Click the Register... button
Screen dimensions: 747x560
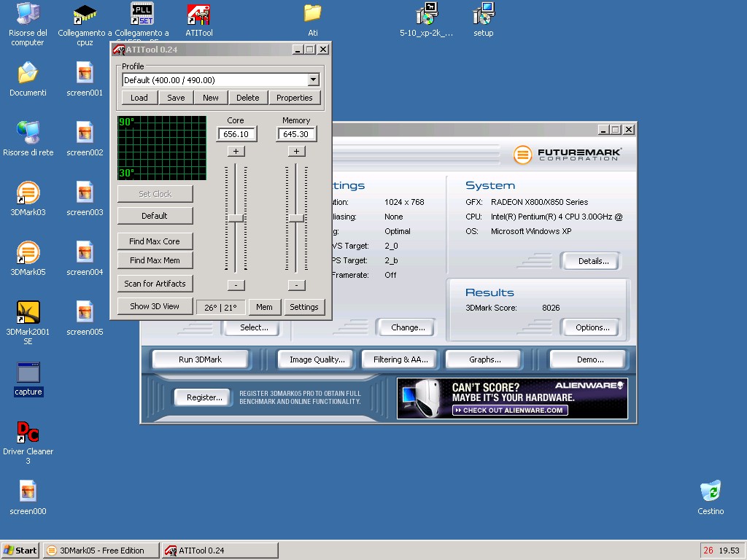click(204, 397)
